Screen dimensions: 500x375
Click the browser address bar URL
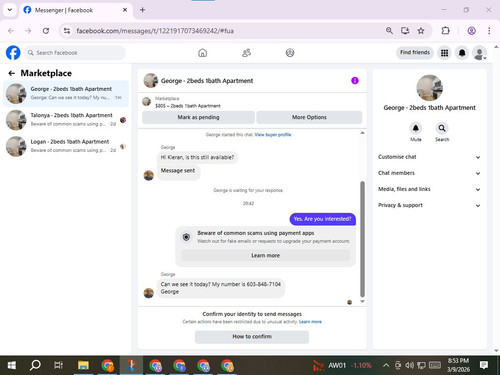(155, 31)
